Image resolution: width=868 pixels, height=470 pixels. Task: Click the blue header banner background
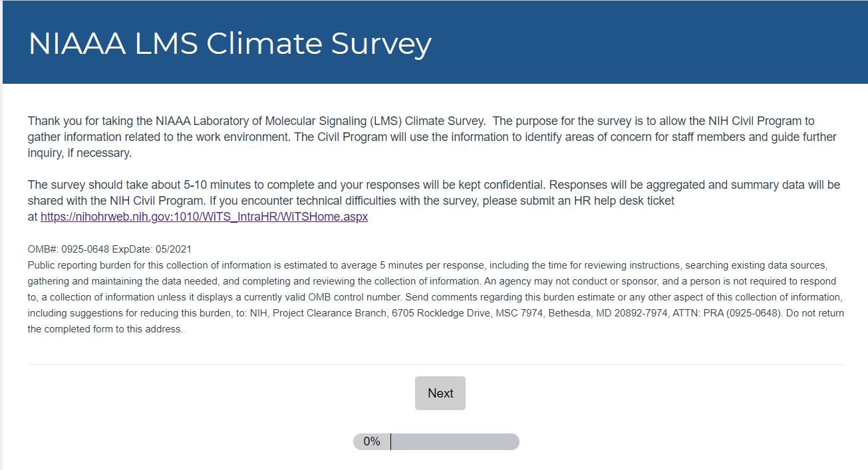click(632, 43)
